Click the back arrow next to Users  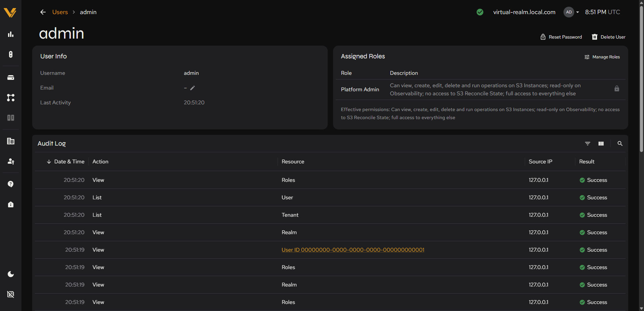pos(43,12)
